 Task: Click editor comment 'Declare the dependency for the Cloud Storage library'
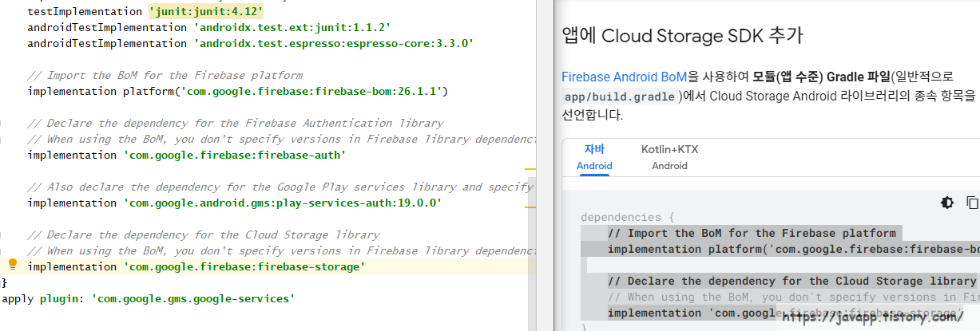(x=204, y=234)
